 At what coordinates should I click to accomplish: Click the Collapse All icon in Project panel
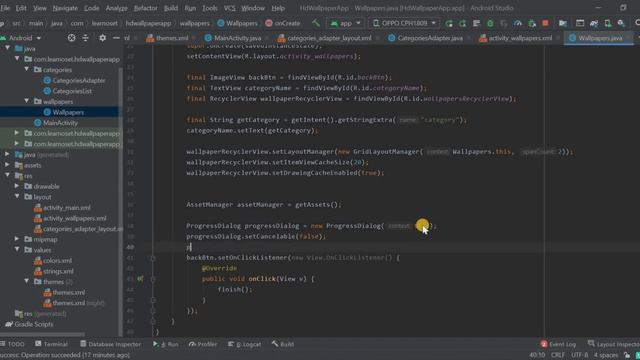[x=85, y=38]
